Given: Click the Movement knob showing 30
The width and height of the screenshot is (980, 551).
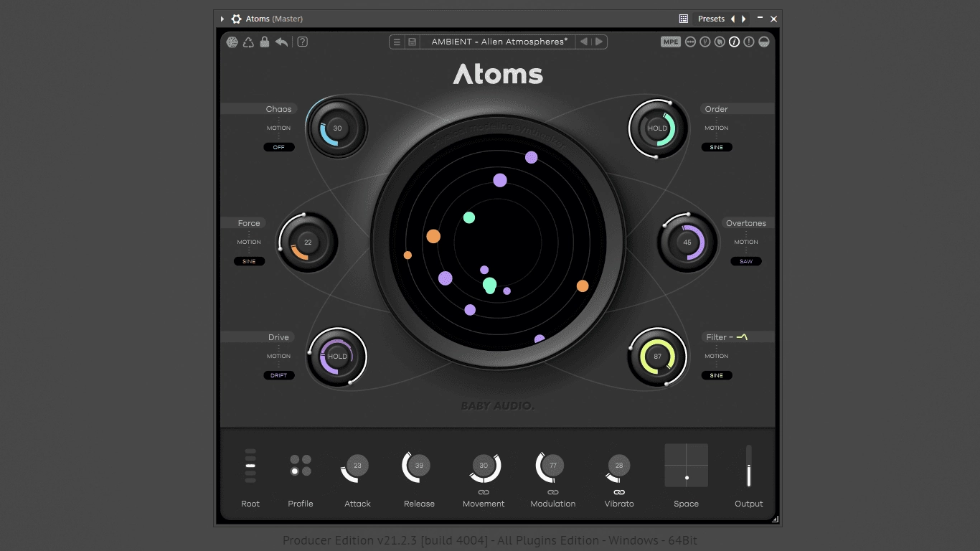Looking at the screenshot, I should point(484,466).
